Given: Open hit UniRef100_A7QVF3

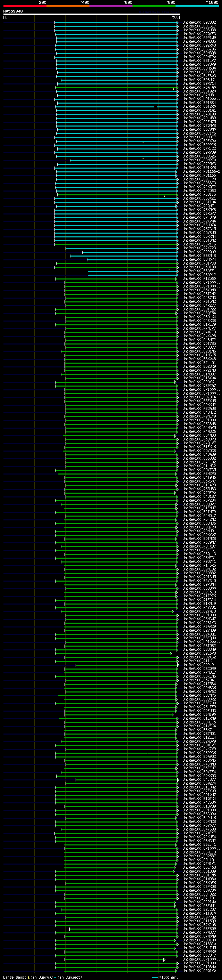Looking at the screenshot, I should coord(199,34).
